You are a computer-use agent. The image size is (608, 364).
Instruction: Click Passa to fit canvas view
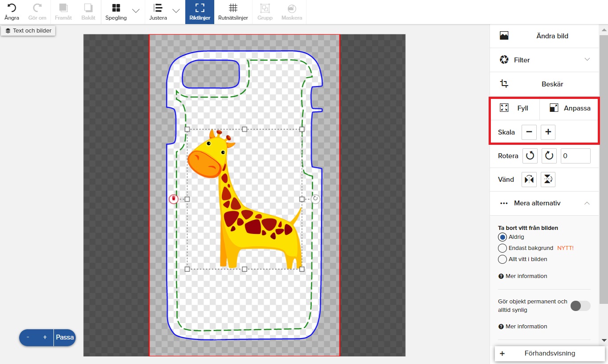(65, 338)
